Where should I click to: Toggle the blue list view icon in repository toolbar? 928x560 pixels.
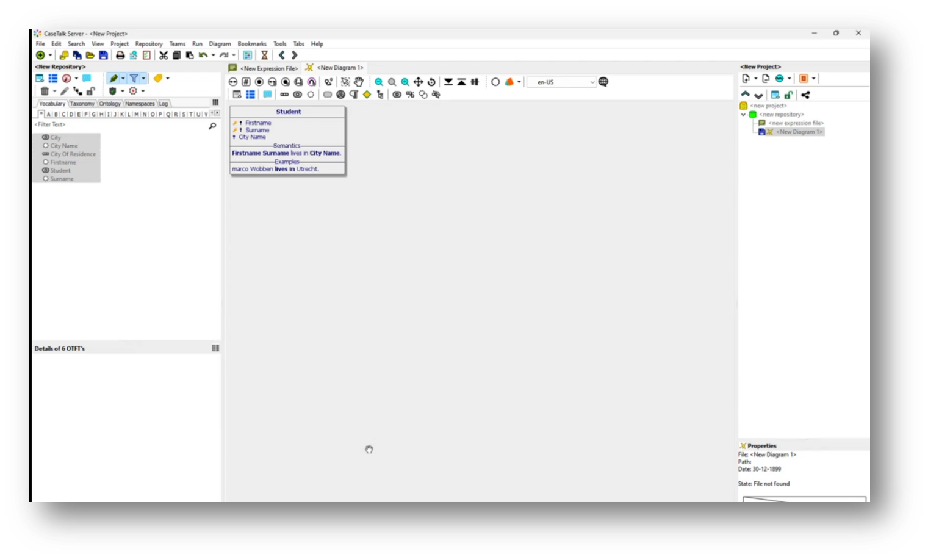coord(53,78)
